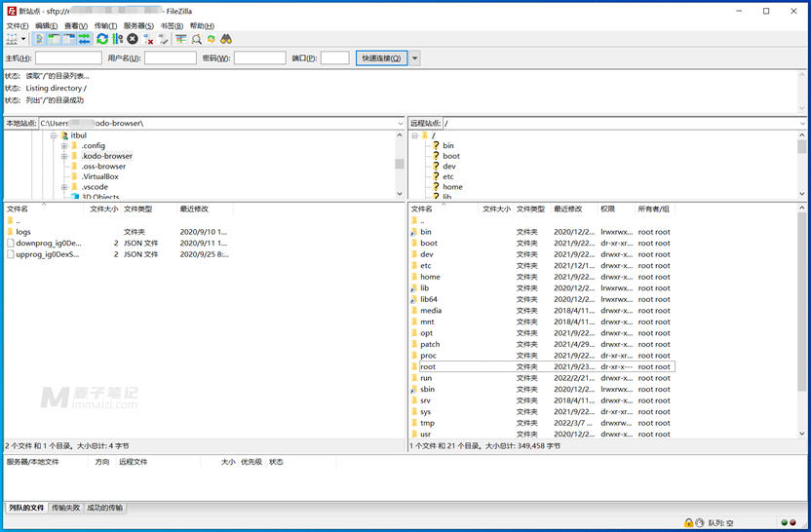Focus the 主机 host input field
Viewport: 811px width, 532px height.
tap(68, 57)
